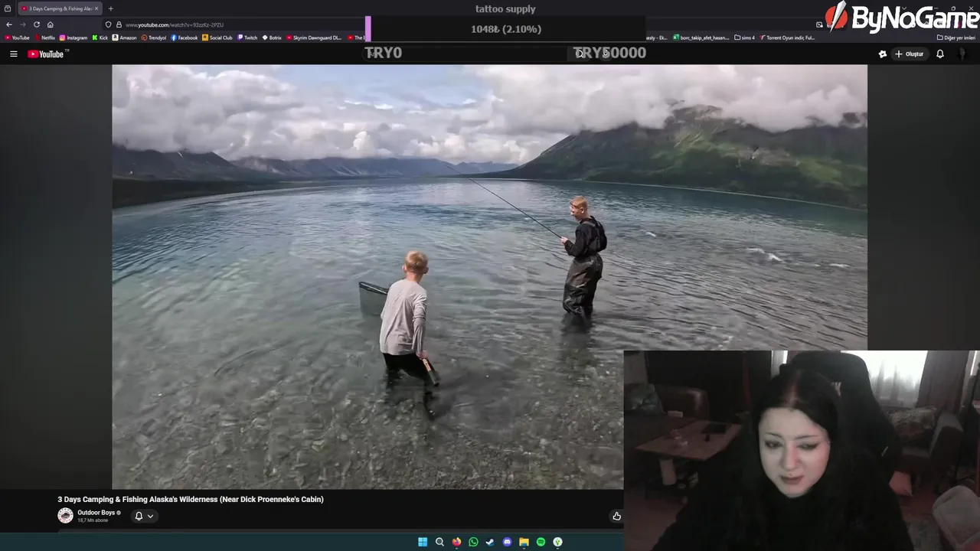980x551 pixels.
Task: Go back in browser history
Action: (x=8, y=24)
